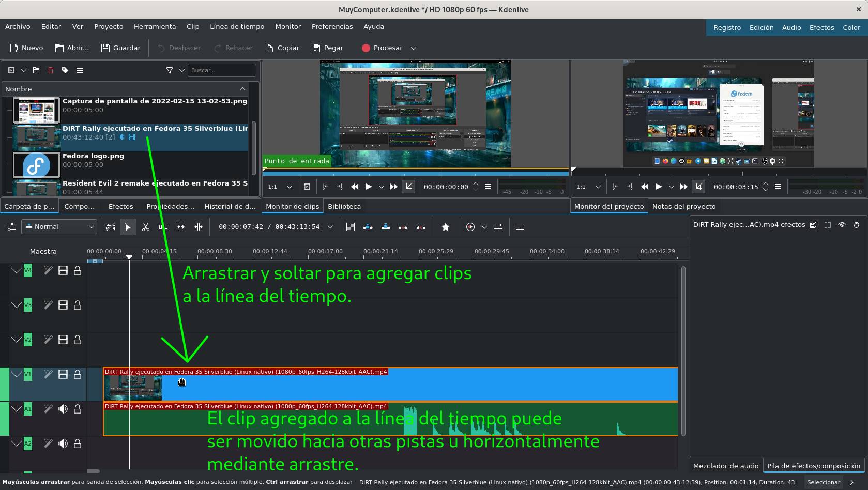Click the Guardar button

coord(120,48)
